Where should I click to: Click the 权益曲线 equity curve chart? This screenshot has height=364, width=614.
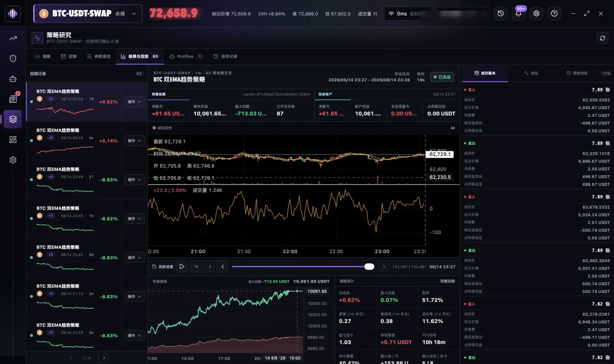pos(225,320)
